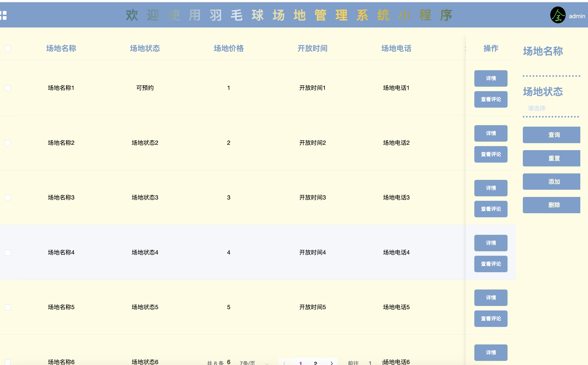Click the 场地状态 column header
Viewport: 588px width, 365px height.
pos(145,48)
